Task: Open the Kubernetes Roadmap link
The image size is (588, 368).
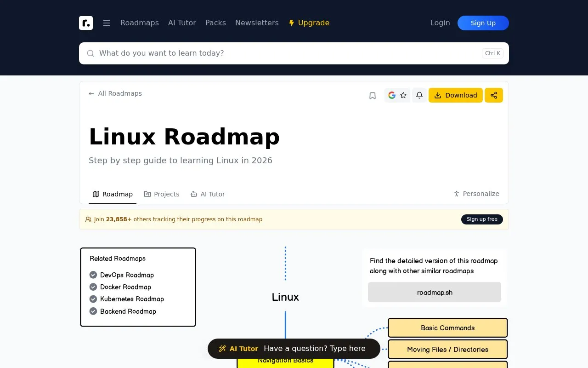Action: [x=132, y=299]
